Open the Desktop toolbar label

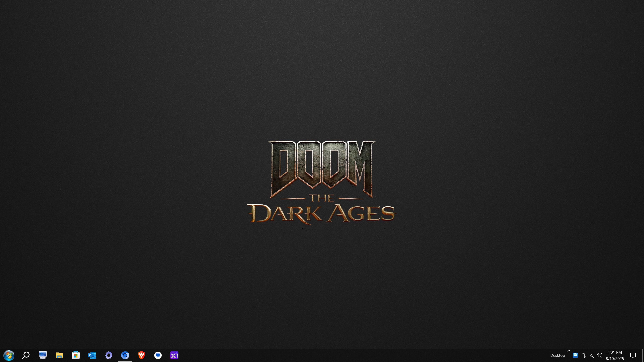[x=557, y=355]
